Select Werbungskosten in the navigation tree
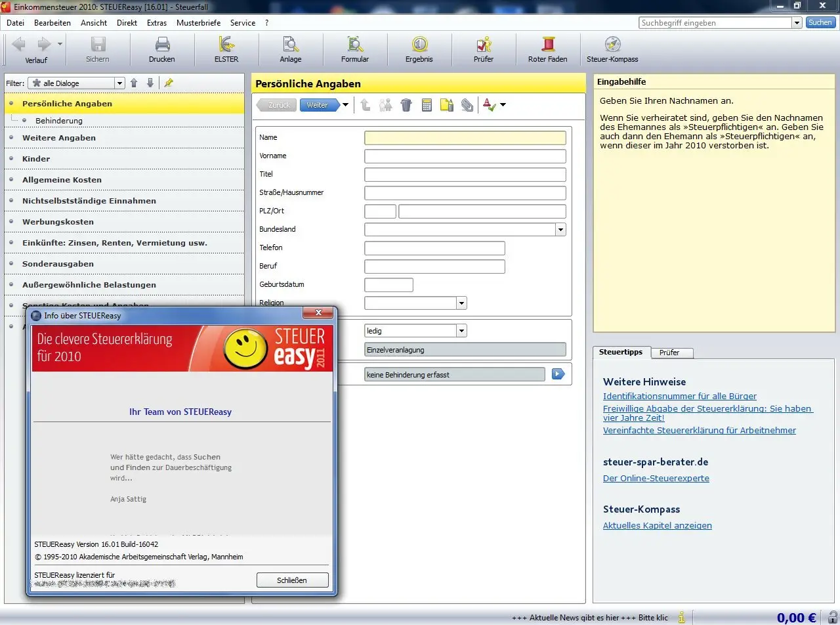The width and height of the screenshot is (840, 625). [x=58, y=222]
